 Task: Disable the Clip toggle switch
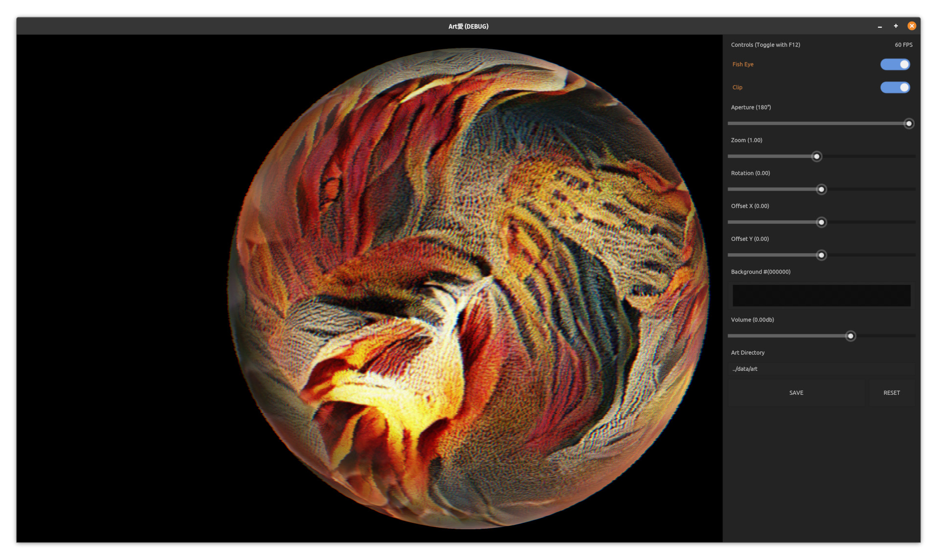[x=894, y=87]
